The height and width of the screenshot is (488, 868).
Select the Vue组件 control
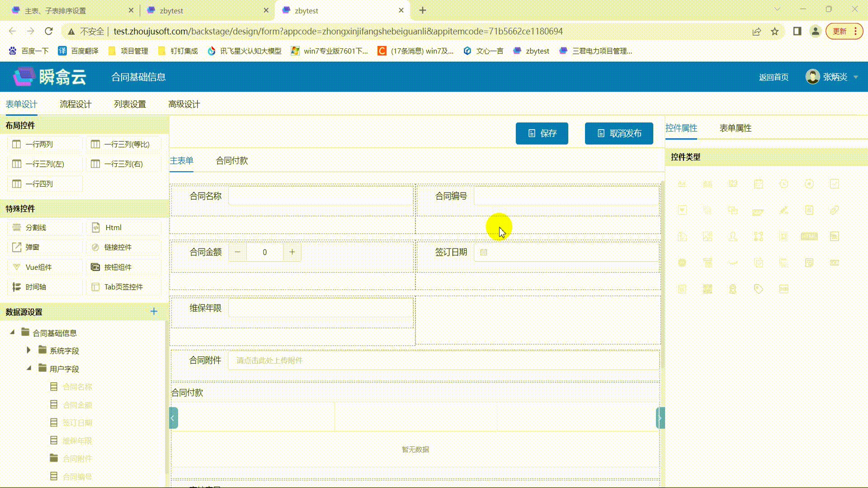point(38,267)
